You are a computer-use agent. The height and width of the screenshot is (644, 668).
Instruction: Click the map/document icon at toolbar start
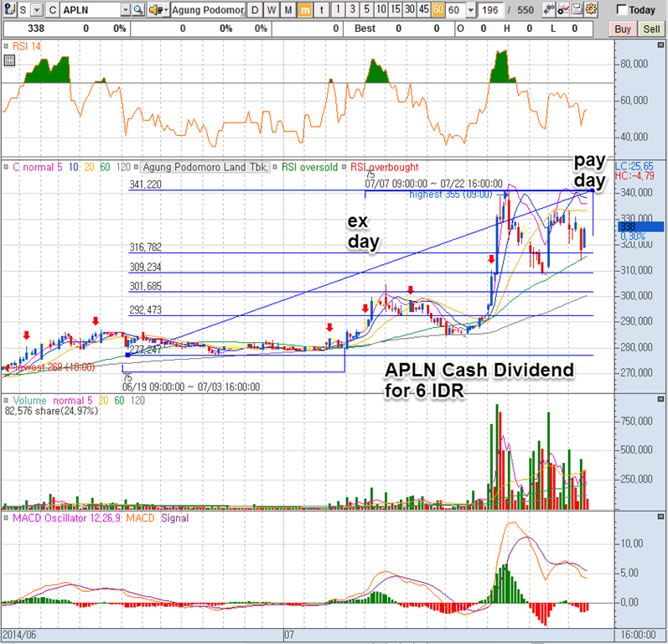point(9,9)
